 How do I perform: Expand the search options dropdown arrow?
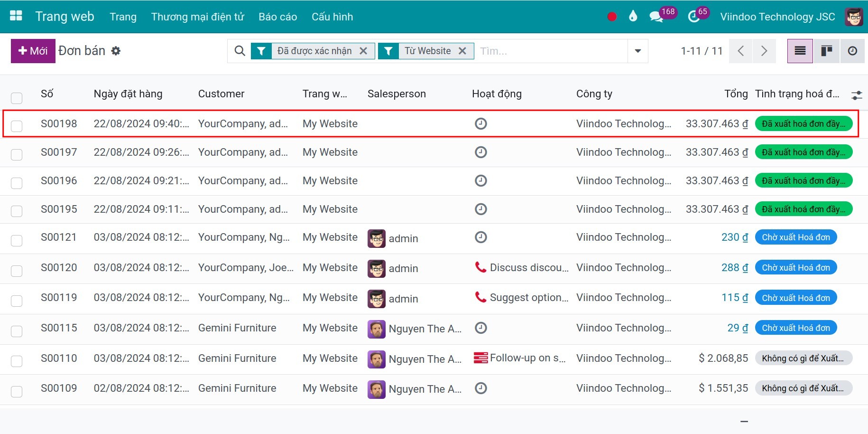(638, 51)
